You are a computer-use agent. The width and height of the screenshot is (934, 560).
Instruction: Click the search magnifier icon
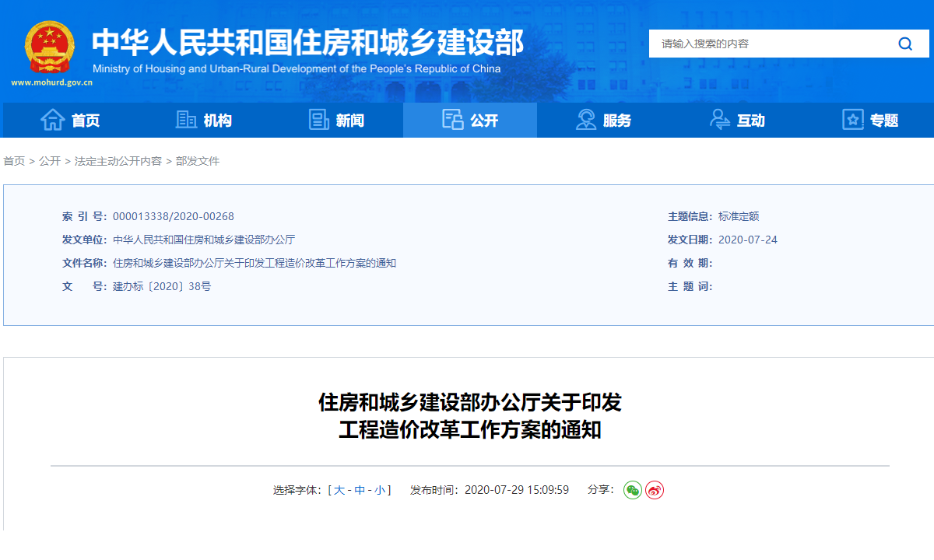tap(904, 44)
